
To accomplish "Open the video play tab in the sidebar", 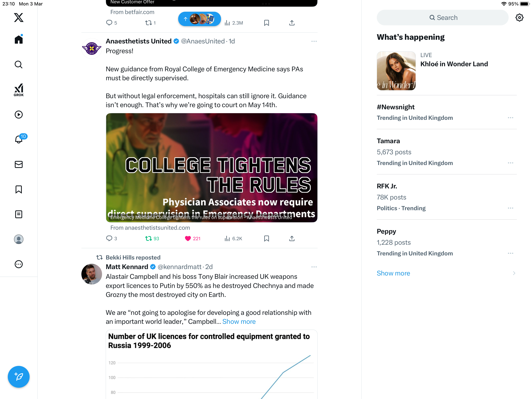I will [x=18, y=115].
